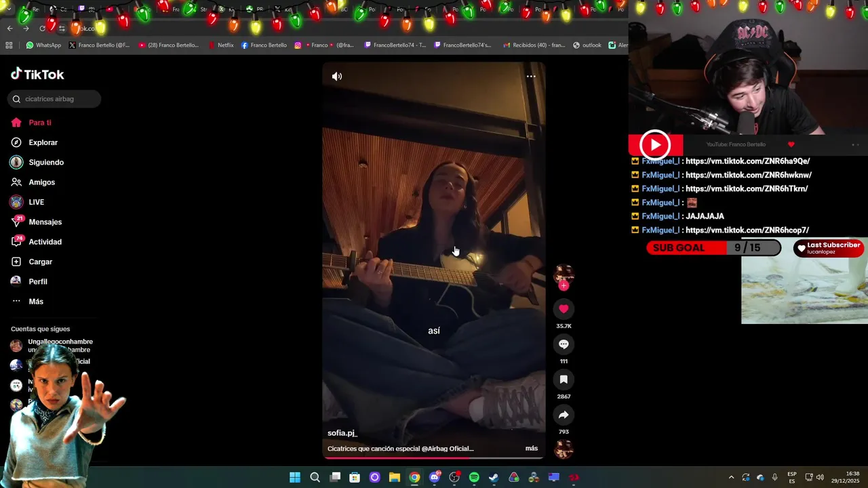Open Spotify from the taskbar
This screenshot has height=488, width=868.
[x=474, y=478]
